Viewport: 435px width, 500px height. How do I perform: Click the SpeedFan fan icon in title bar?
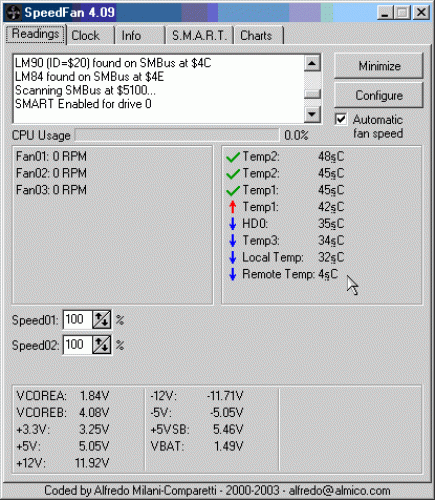(13, 13)
